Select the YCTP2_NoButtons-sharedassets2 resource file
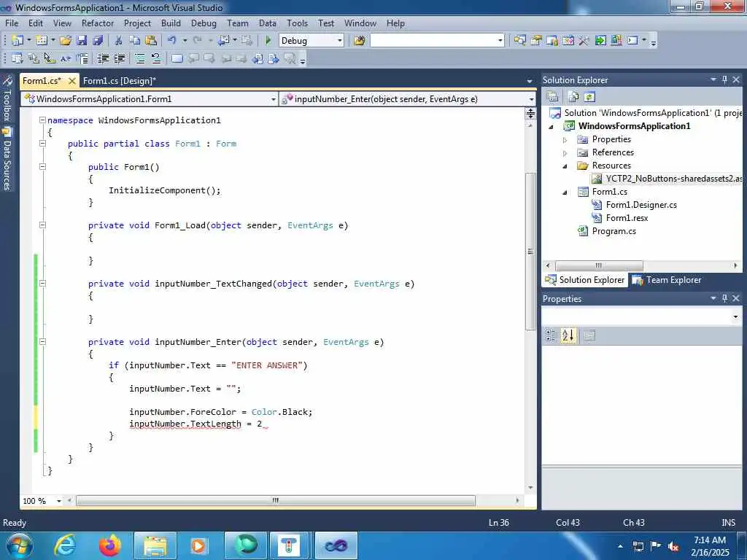The width and height of the screenshot is (747, 560). [x=667, y=179]
